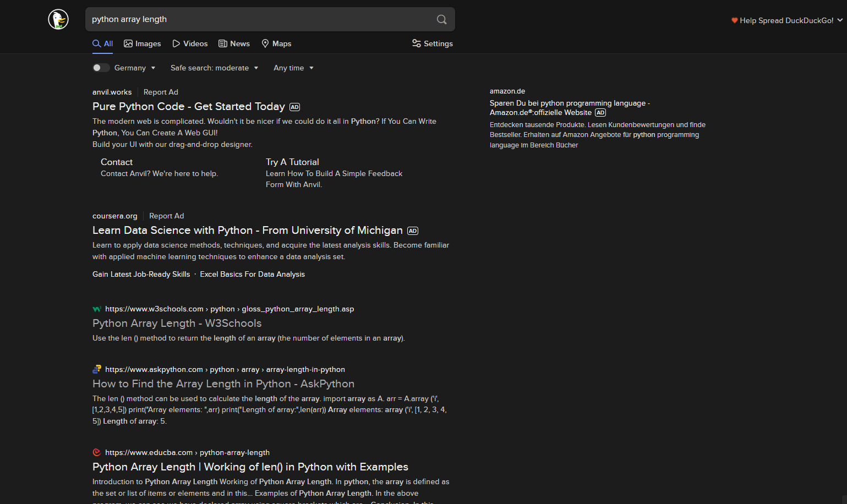Click the EDUCBA favicon
Viewport: 847px width, 504px height.
[x=97, y=452]
